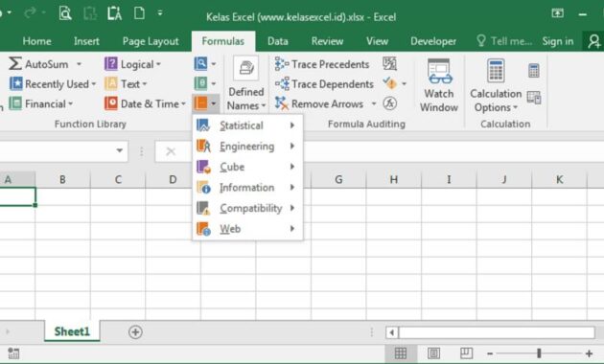Switch to the Review tab
Screen dimensions: 604x364
327,41
